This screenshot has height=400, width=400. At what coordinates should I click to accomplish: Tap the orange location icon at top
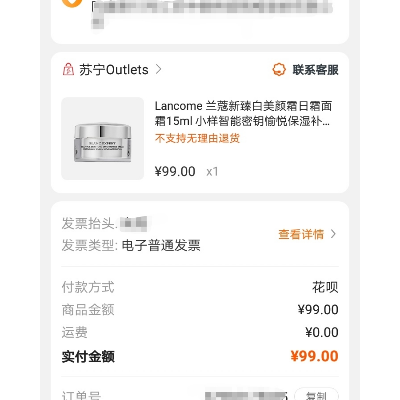click(72, 3)
